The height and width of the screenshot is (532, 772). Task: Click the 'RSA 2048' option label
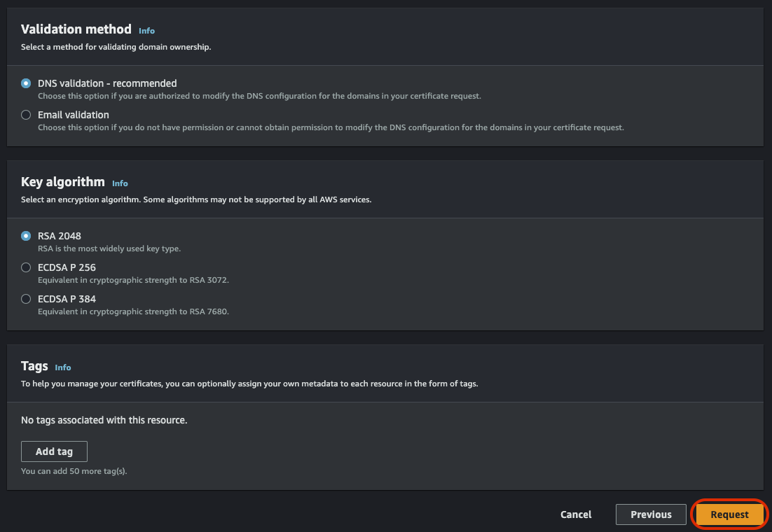(60, 236)
